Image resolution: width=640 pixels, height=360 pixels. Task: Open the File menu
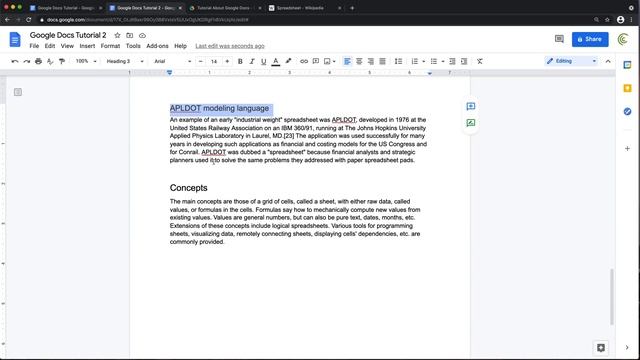click(34, 46)
